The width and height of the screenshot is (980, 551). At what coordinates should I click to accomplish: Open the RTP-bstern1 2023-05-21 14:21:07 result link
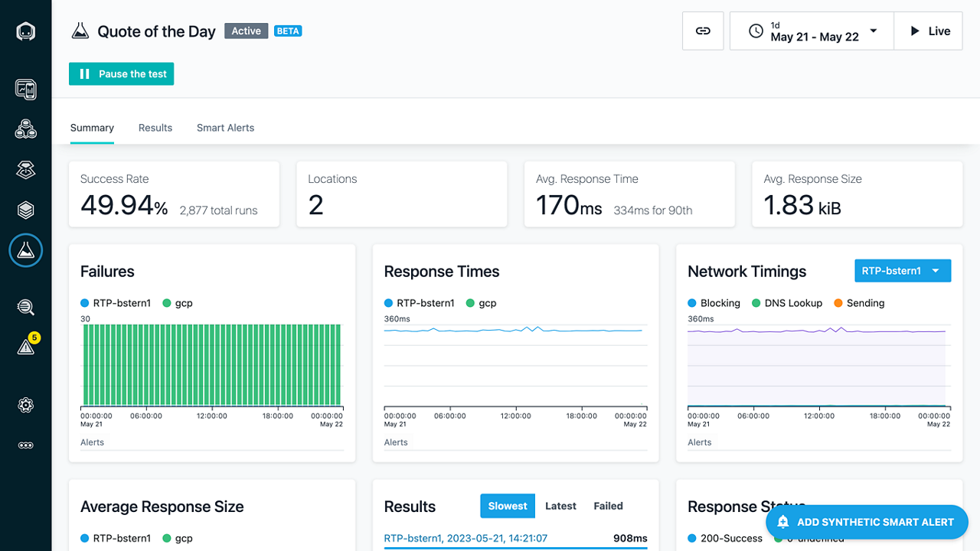(465, 538)
